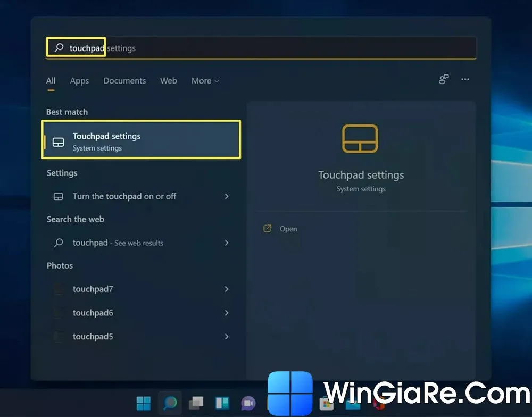Screen dimensions: 532x417
Task: Expand the More filter dropdown
Action: [205, 81]
